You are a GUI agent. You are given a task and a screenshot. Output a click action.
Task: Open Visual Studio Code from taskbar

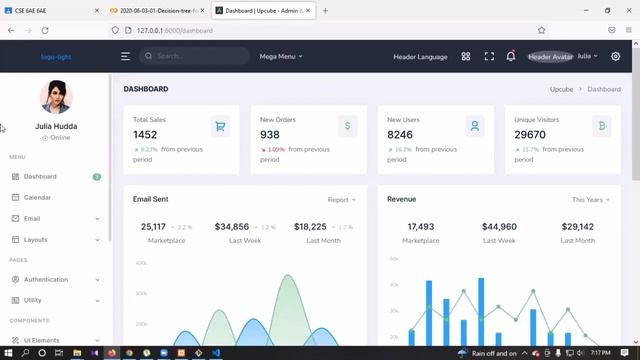(216, 353)
